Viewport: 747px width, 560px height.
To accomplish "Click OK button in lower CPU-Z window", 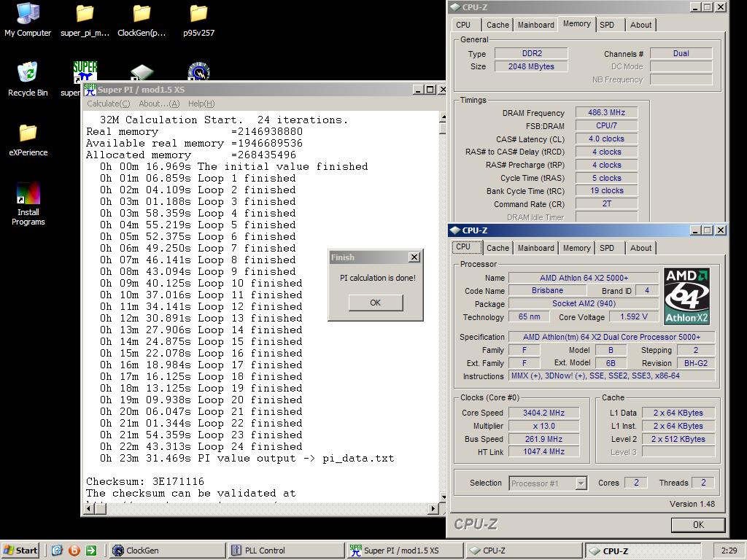I will (x=698, y=525).
